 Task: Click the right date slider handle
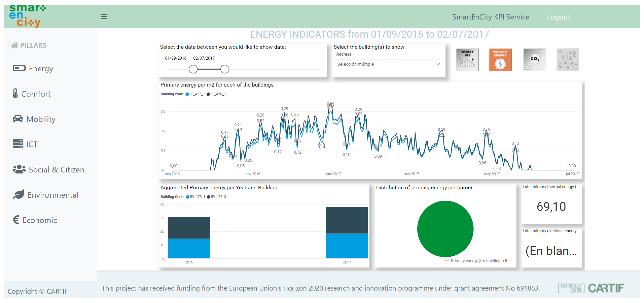[225, 69]
